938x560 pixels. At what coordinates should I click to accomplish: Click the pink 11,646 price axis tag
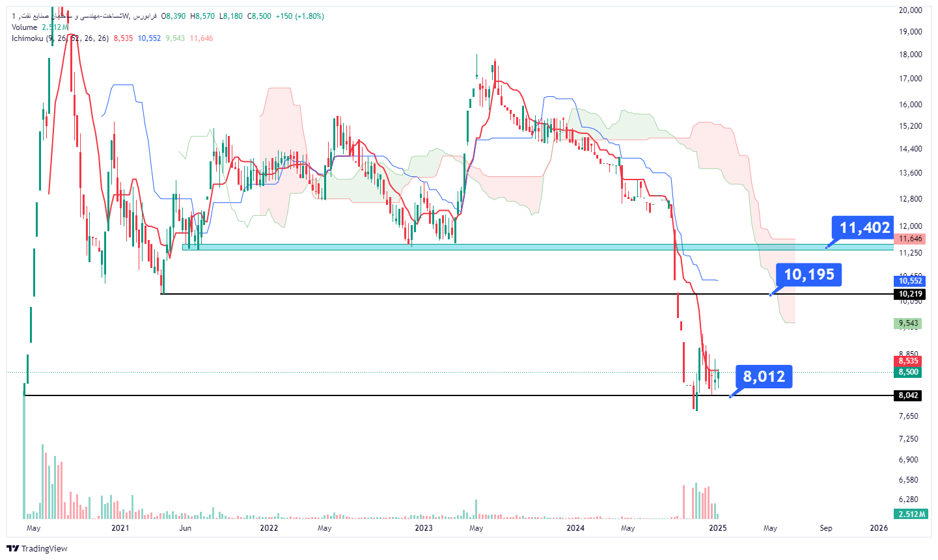coord(909,239)
